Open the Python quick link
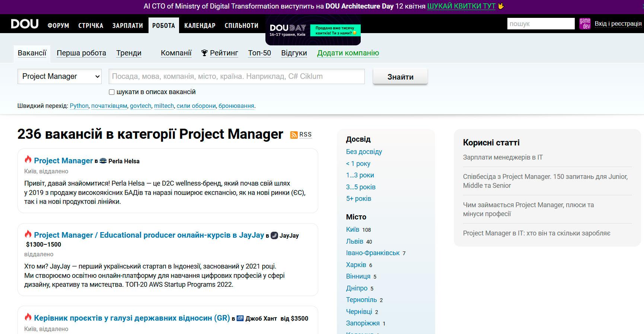The width and height of the screenshot is (644, 334). (x=79, y=106)
